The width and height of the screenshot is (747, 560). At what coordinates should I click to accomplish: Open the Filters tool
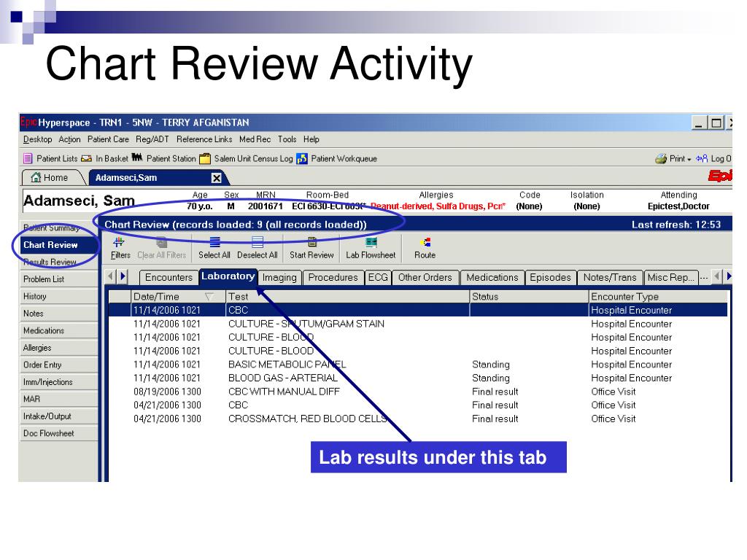[x=120, y=248]
